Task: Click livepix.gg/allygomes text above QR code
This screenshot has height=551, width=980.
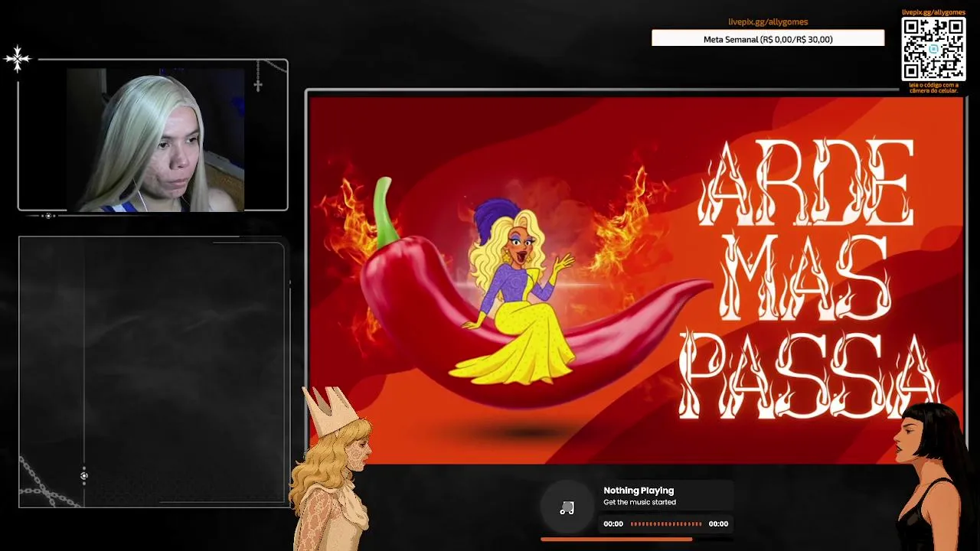Action: coord(933,12)
